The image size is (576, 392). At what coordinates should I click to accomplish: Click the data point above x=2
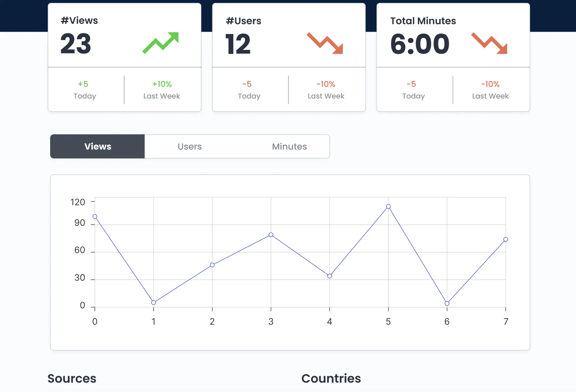click(212, 265)
